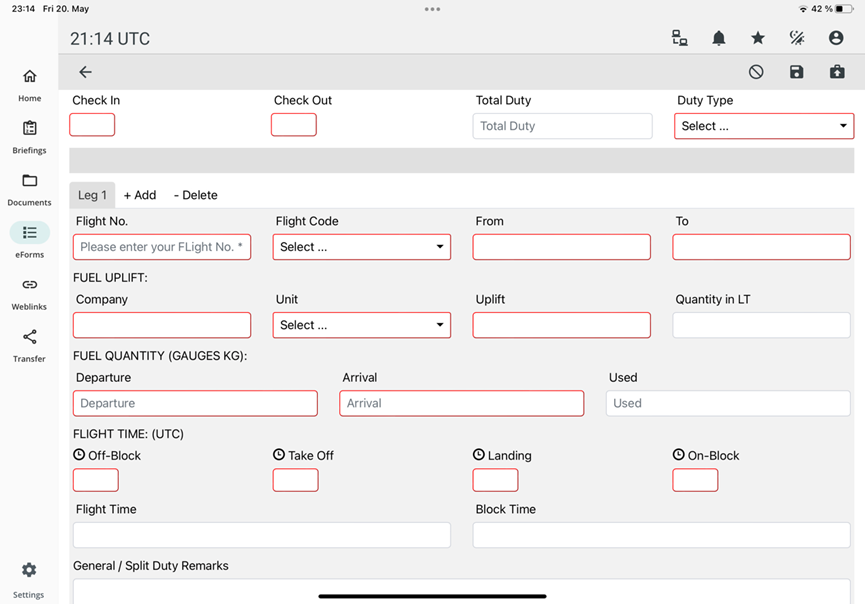Tap the Wi-Fi status icon
Screen dimensions: 865x604
[x=803, y=9]
